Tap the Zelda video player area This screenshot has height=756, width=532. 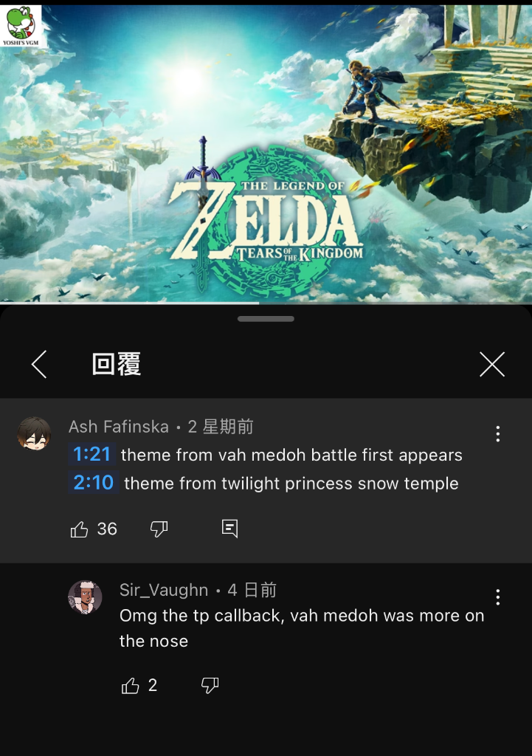pyautogui.click(x=266, y=154)
